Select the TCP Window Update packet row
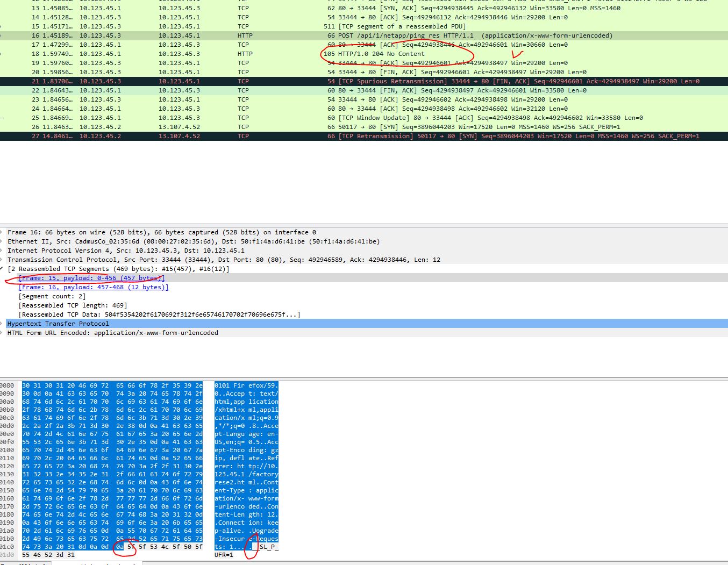This screenshot has height=565, width=728. pyautogui.click(x=215, y=118)
